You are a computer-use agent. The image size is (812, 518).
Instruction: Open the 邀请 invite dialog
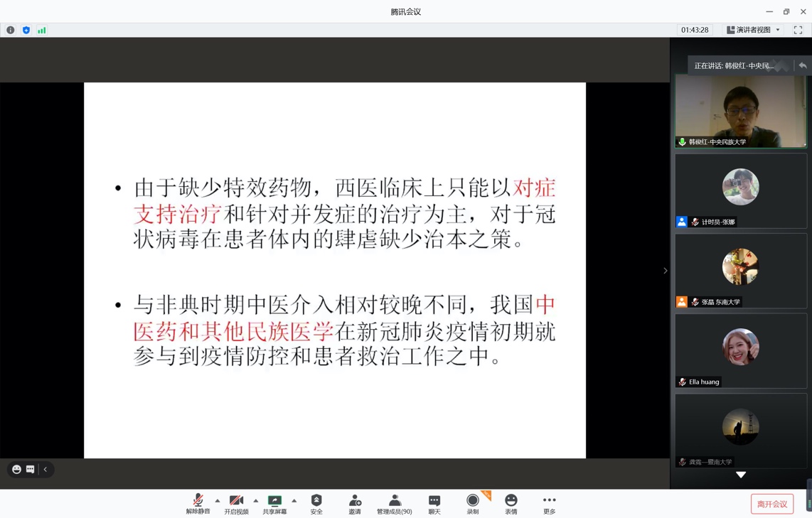pos(355,504)
